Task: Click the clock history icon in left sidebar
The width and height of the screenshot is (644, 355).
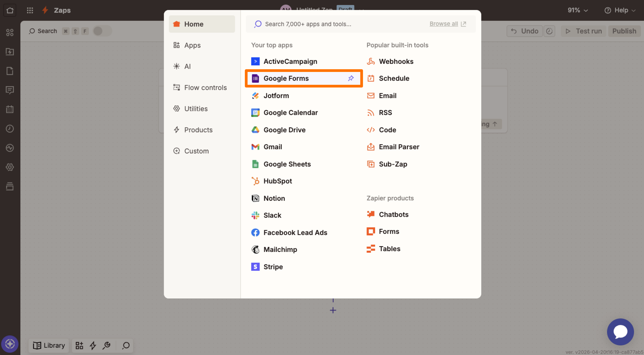Action: (10, 128)
